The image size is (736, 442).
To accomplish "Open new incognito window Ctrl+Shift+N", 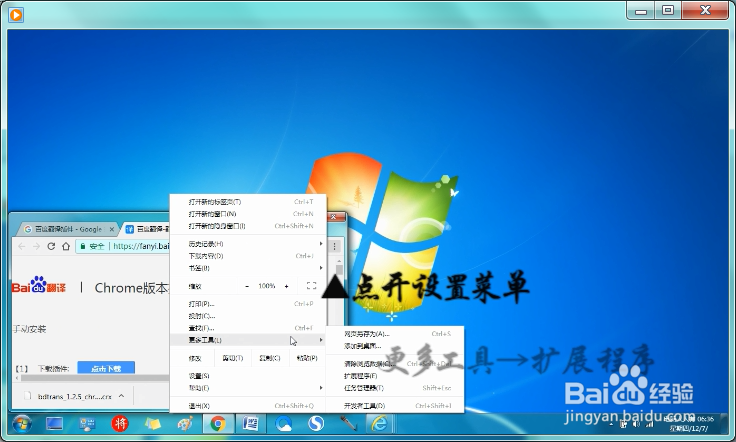I will (x=248, y=226).
